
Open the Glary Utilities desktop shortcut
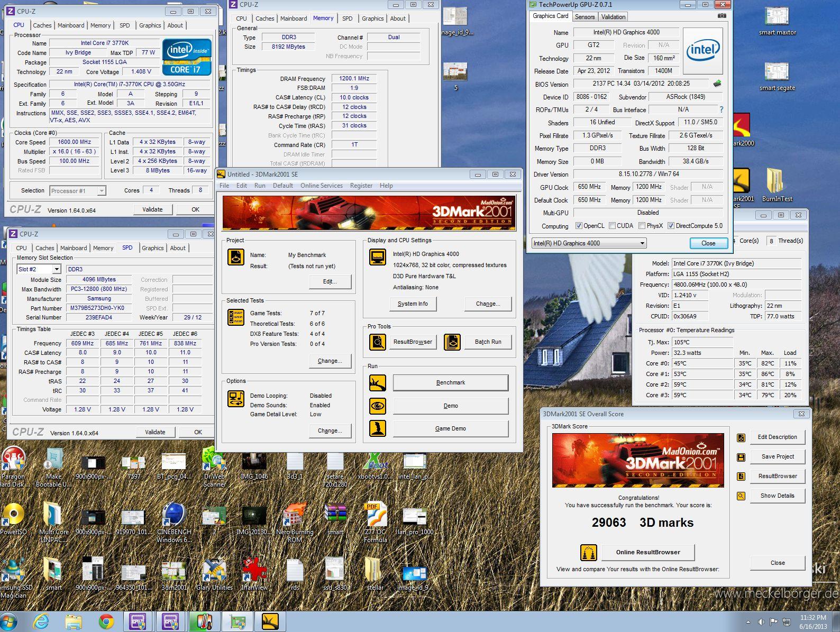tap(214, 574)
